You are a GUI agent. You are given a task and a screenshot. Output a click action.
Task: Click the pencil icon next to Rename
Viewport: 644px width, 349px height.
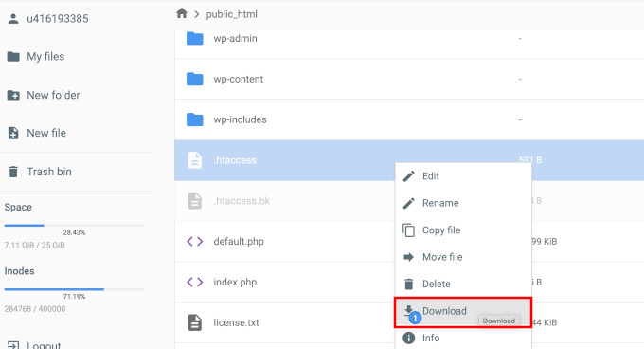(409, 203)
